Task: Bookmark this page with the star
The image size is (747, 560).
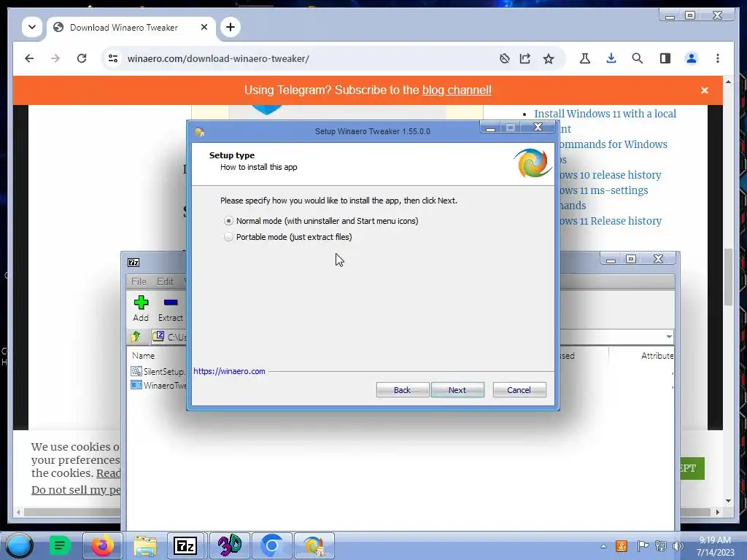Action: coord(549,58)
